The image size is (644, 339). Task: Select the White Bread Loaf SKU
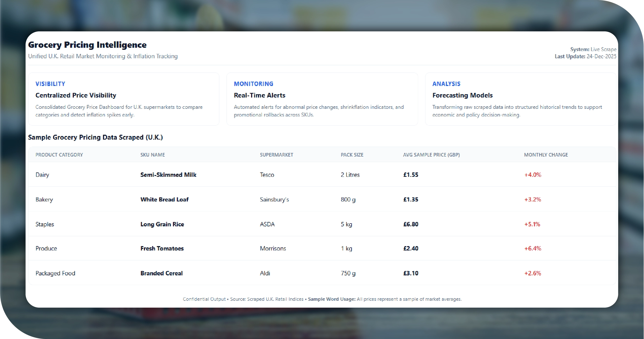pyautogui.click(x=164, y=199)
